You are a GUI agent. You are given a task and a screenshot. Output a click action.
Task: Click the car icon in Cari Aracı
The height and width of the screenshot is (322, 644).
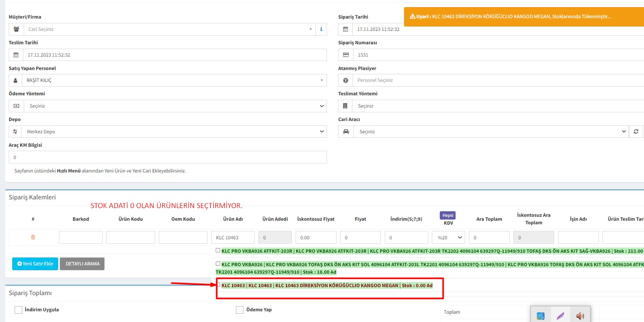click(x=346, y=132)
